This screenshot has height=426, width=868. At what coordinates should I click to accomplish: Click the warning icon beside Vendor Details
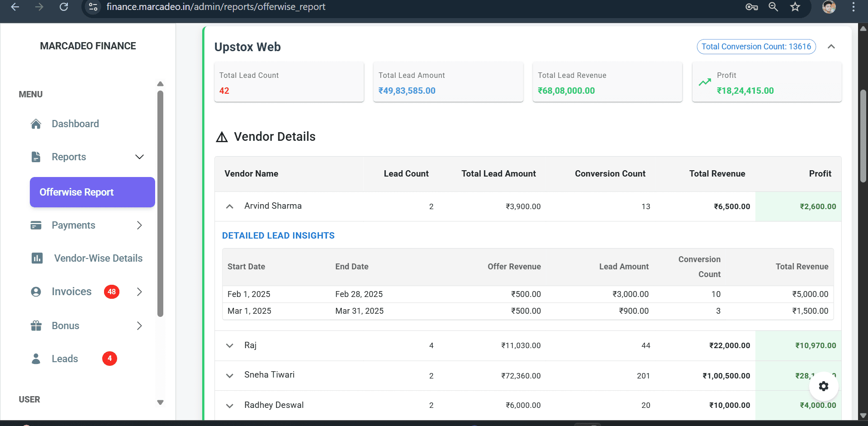(x=222, y=137)
